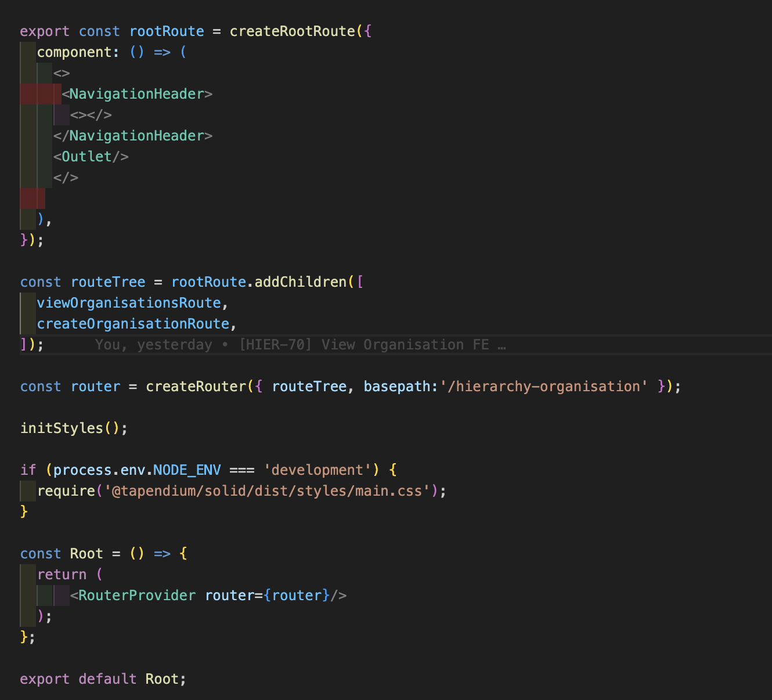The width and height of the screenshot is (772, 700).
Task: Place cursor on the basepath property
Action: [397, 387]
